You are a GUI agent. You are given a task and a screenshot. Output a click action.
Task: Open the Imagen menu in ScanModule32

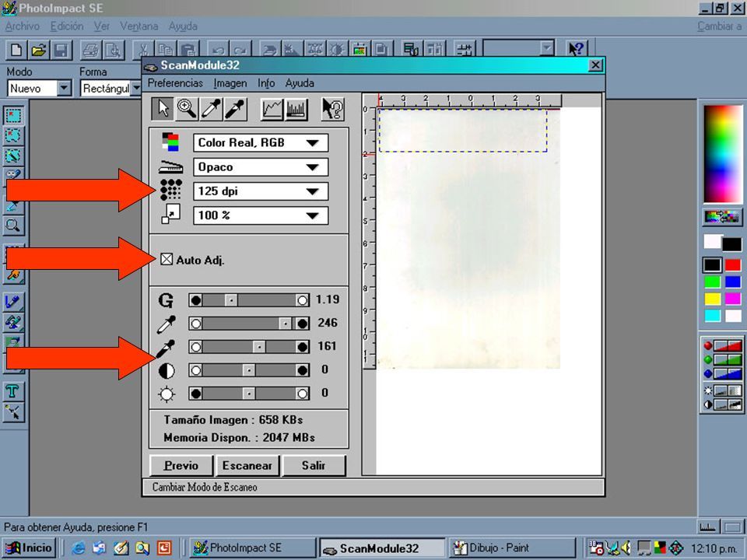230,83
